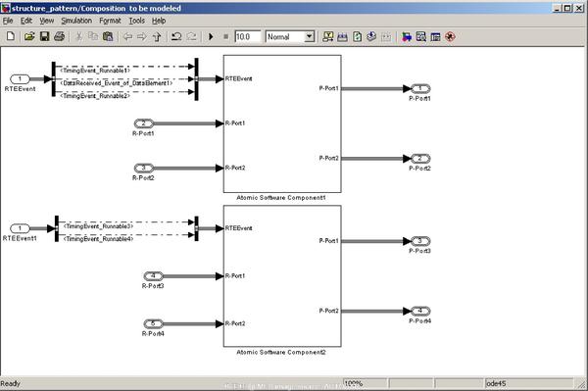Click the red circular toolbar icon
This screenshot has width=588, height=391.
click(x=450, y=36)
